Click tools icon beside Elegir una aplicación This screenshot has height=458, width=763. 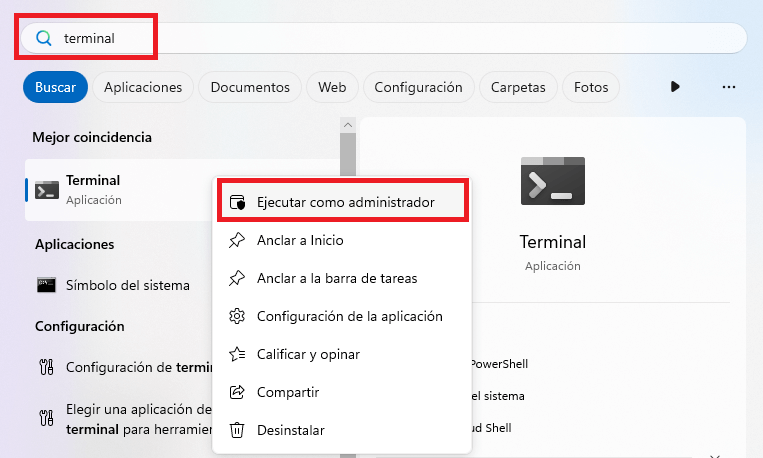click(x=46, y=418)
